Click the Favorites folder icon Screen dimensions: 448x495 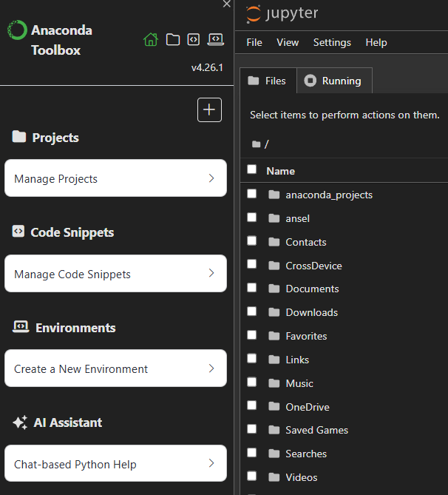[x=274, y=336]
